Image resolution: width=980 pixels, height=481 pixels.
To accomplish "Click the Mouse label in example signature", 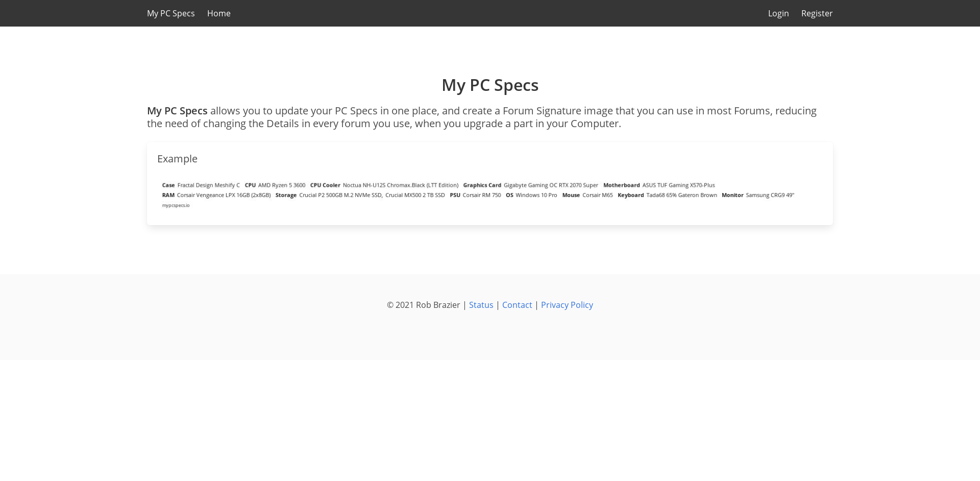I will (x=571, y=195).
